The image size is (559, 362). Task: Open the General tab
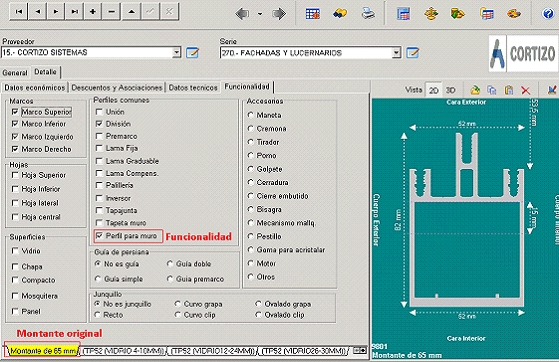15,72
